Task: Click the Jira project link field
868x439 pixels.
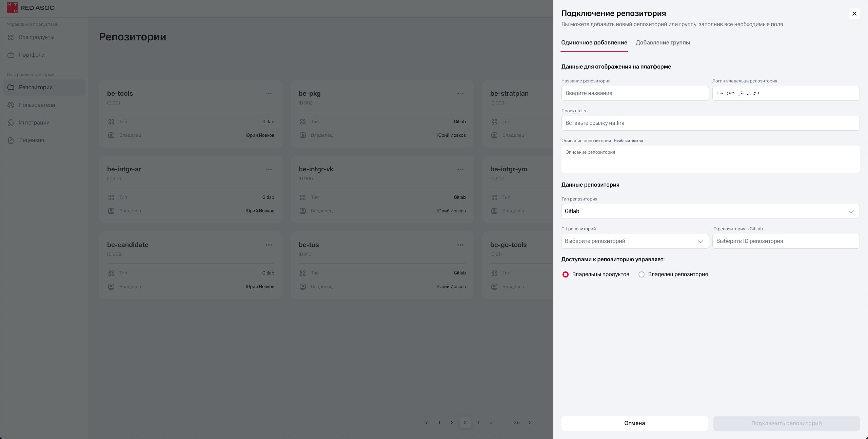Action: click(710, 123)
